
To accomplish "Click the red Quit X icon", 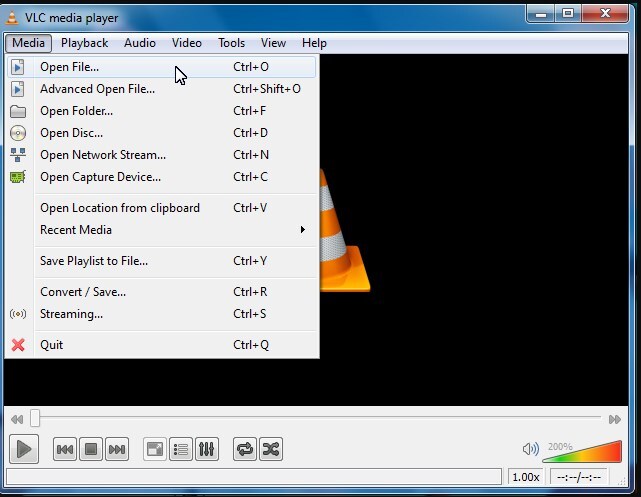I will click(x=18, y=345).
